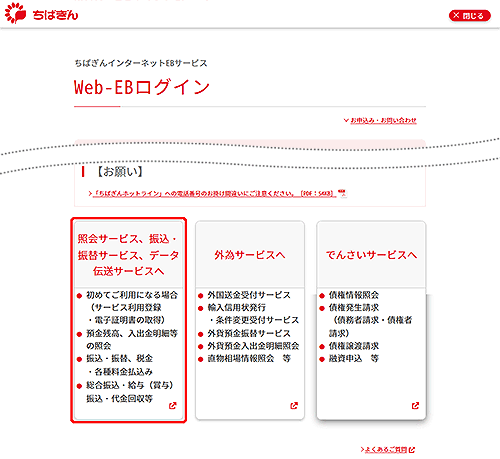
Task: Click the 外貨預金振替サービス list item
Action: (x=249, y=333)
